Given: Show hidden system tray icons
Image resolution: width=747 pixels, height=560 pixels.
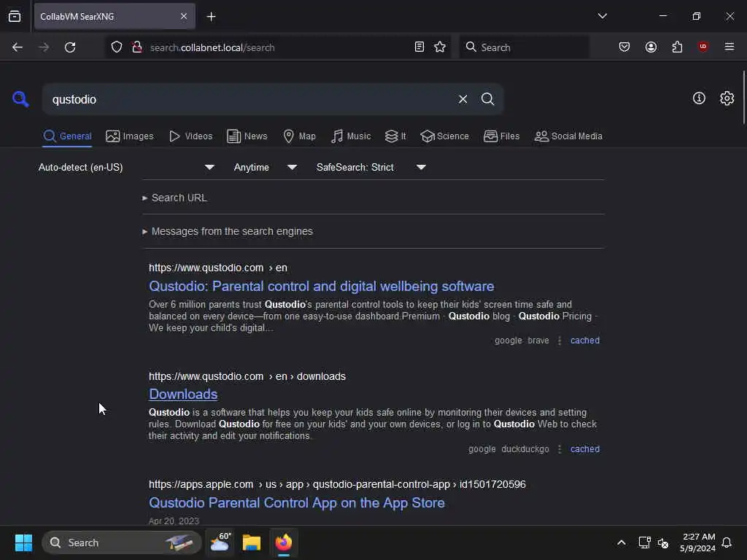Looking at the screenshot, I should (622, 542).
